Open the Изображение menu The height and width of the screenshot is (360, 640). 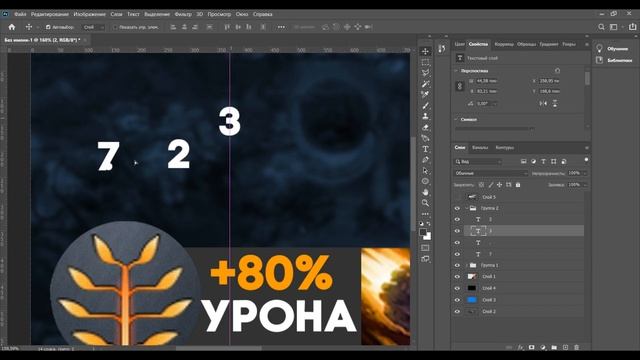pyautogui.click(x=89, y=14)
